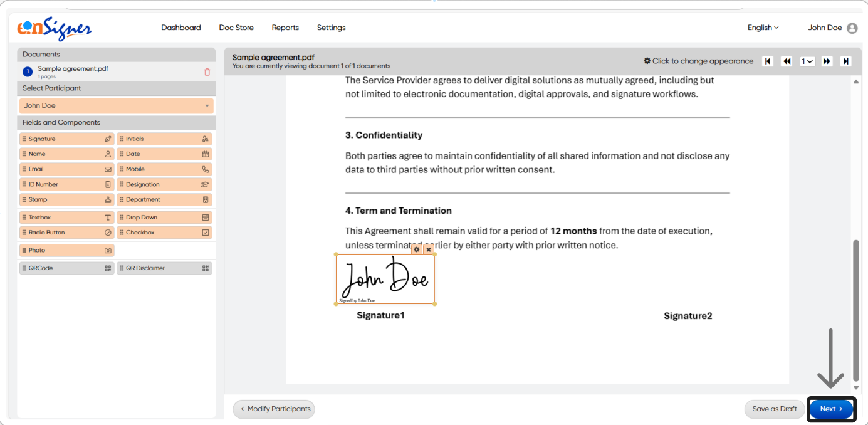Go to next page icon
The height and width of the screenshot is (425, 868).
[x=827, y=61]
